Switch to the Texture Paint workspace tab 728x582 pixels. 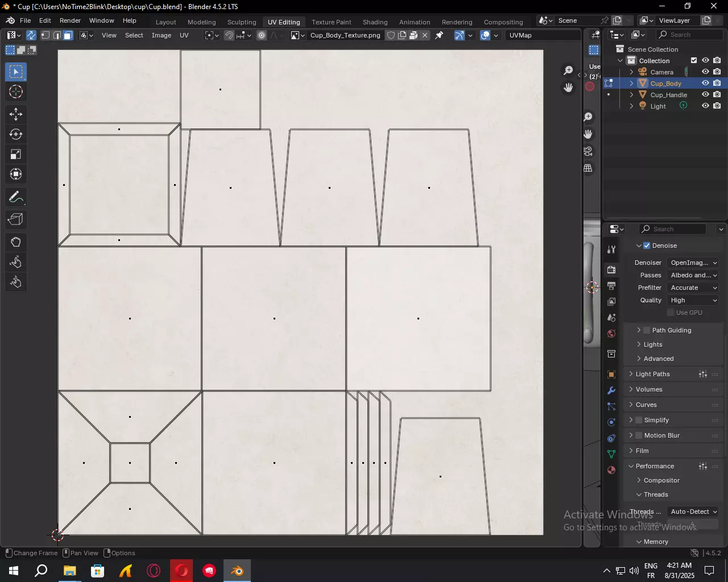coord(331,22)
